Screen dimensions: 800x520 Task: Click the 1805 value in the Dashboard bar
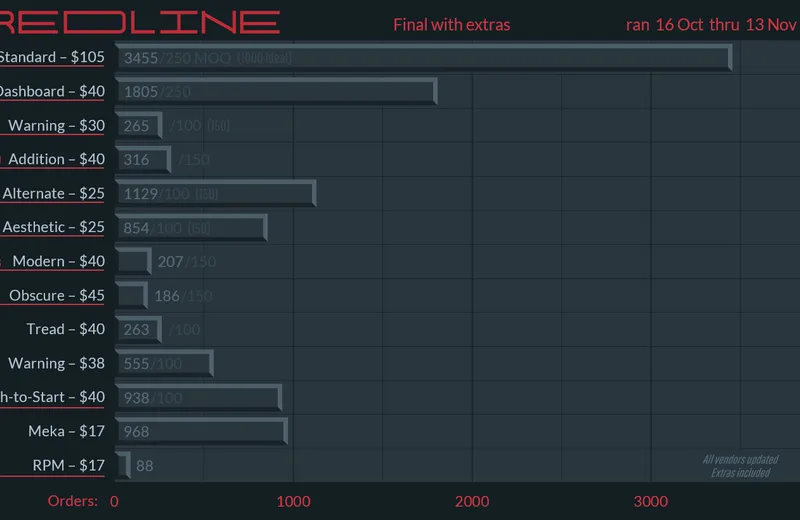141,92
